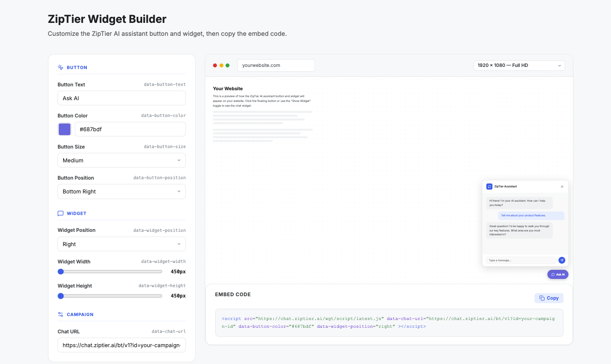Click the data-widget-position attribute label
The height and width of the screenshot is (364, 611).
pos(159,231)
